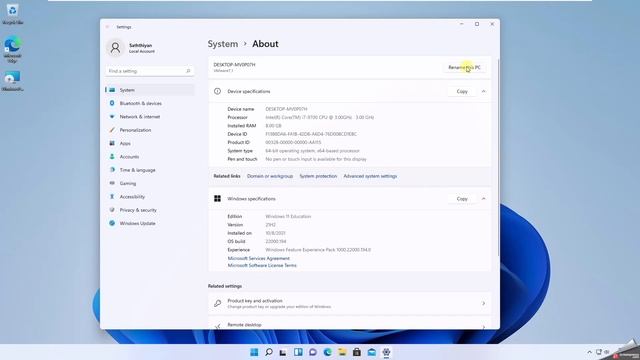Click Rename this PC button
Image resolution: width=640 pixels, height=360 pixels.
464,67
